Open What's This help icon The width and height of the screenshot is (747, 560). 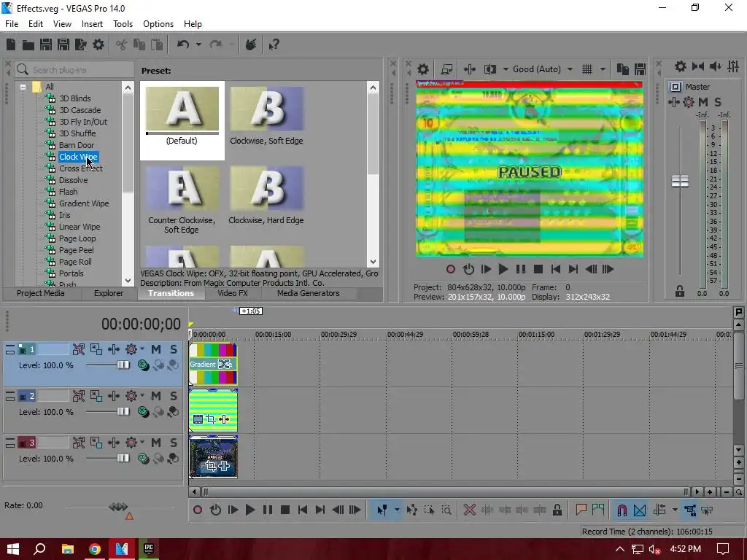pyautogui.click(x=274, y=44)
